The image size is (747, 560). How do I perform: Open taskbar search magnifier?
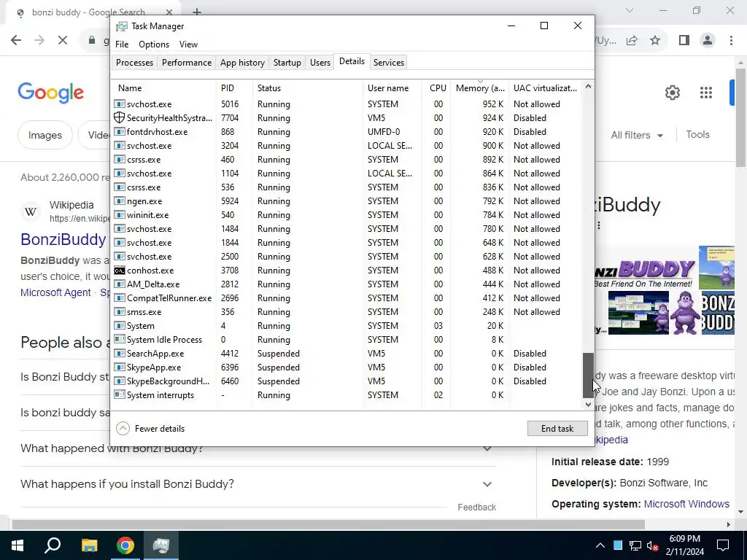(x=53, y=545)
